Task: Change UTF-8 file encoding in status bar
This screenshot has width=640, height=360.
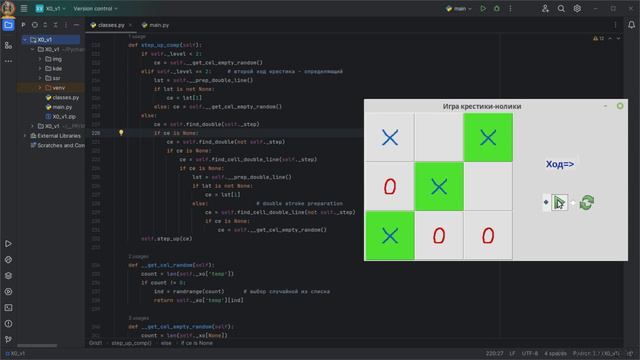Action: (x=530, y=353)
